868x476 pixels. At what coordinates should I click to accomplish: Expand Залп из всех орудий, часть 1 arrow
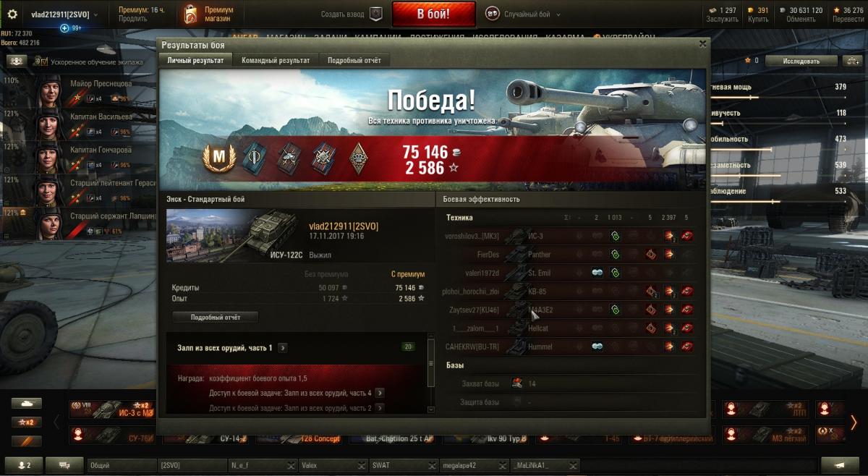tap(282, 348)
